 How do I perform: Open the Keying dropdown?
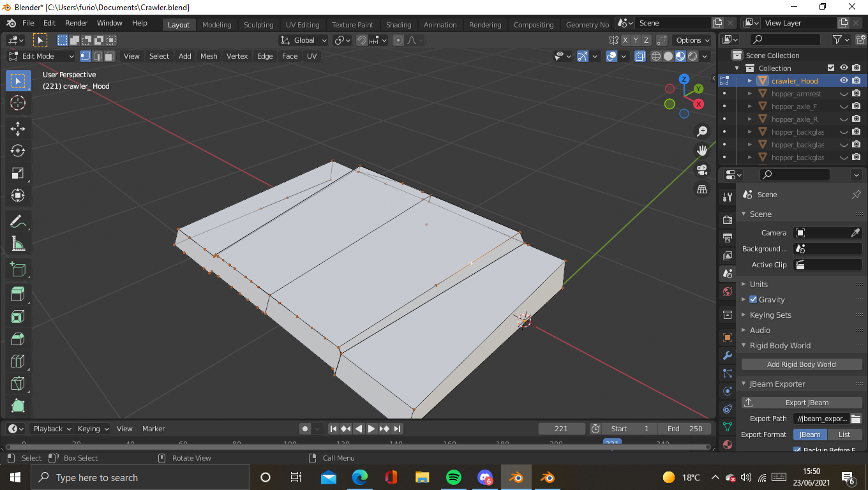coord(93,429)
